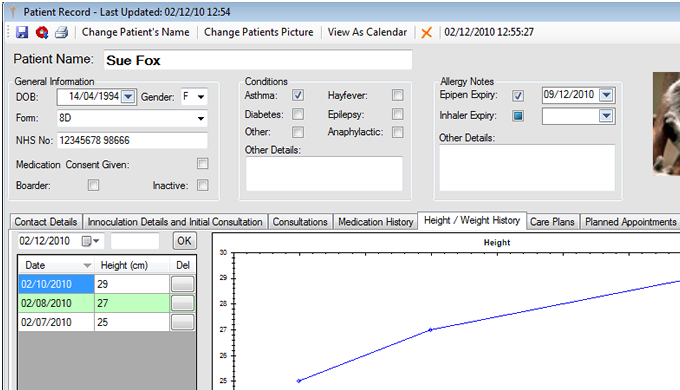The image size is (680, 390).
Task: Delete the 02/10/2010 height entry
Action: [183, 284]
